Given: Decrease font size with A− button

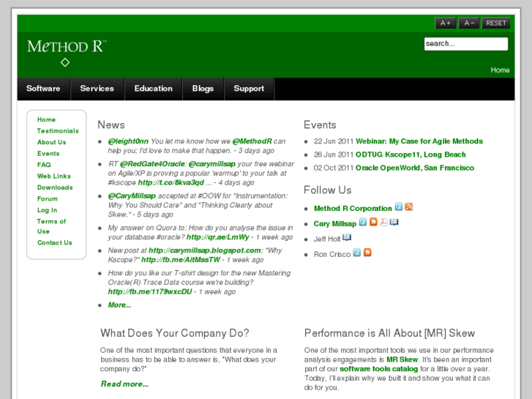Looking at the screenshot, I should pyautogui.click(x=470, y=23).
